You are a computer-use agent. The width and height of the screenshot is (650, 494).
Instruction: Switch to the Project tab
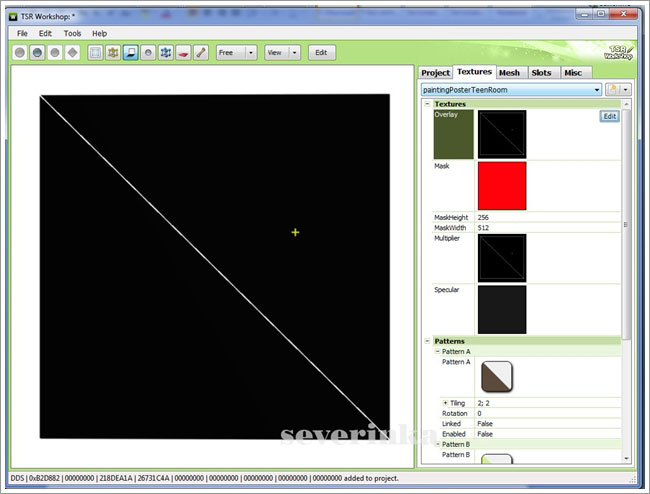tap(435, 73)
